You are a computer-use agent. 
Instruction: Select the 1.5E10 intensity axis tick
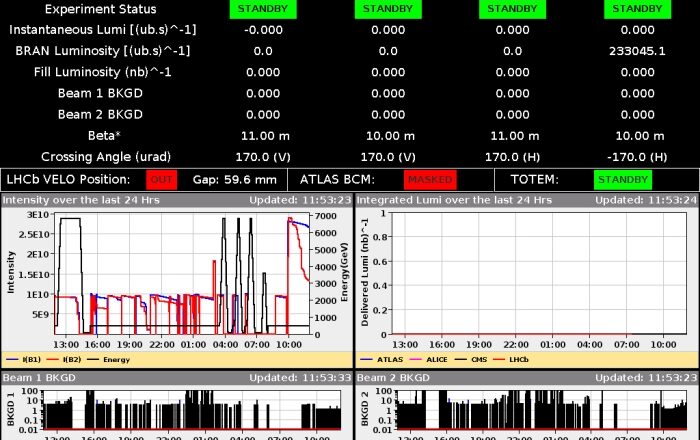[34, 274]
